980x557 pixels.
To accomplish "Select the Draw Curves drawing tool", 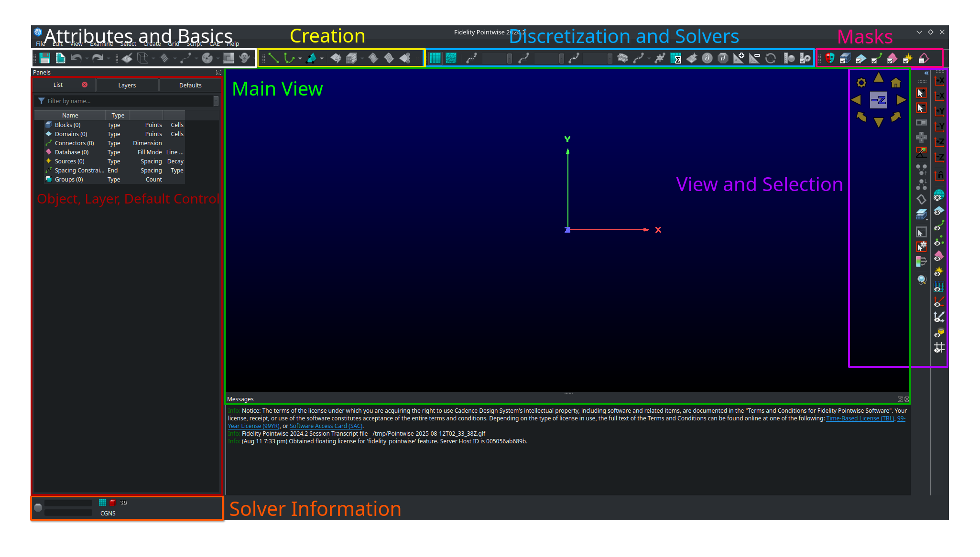I will coord(289,58).
